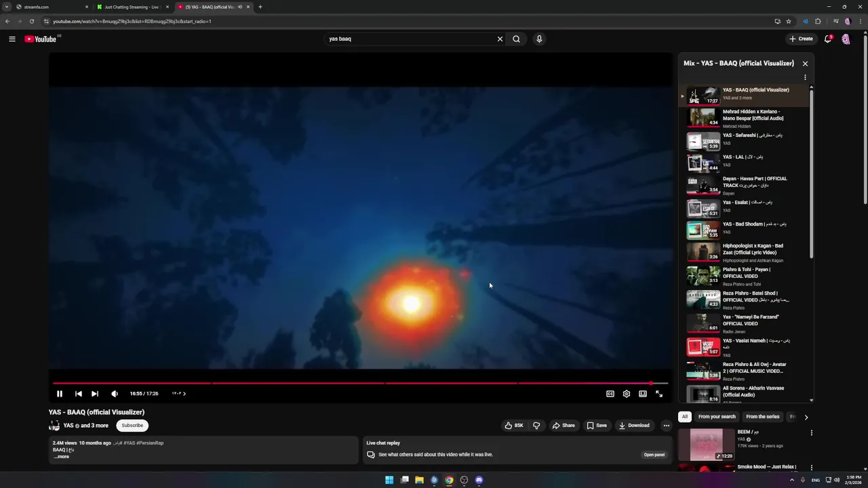The image size is (868, 488).
Task: Share the video
Action: [x=564, y=426]
